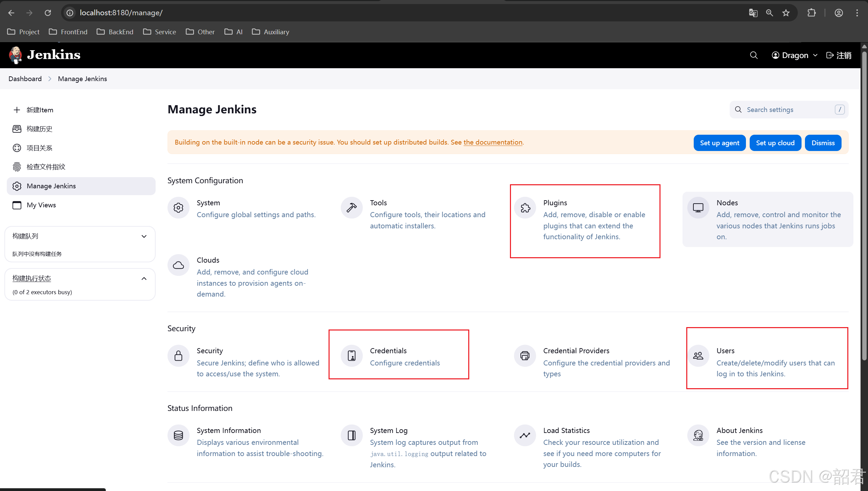Click the Tools hammer icon
Image resolution: width=868 pixels, height=491 pixels.
tap(352, 208)
